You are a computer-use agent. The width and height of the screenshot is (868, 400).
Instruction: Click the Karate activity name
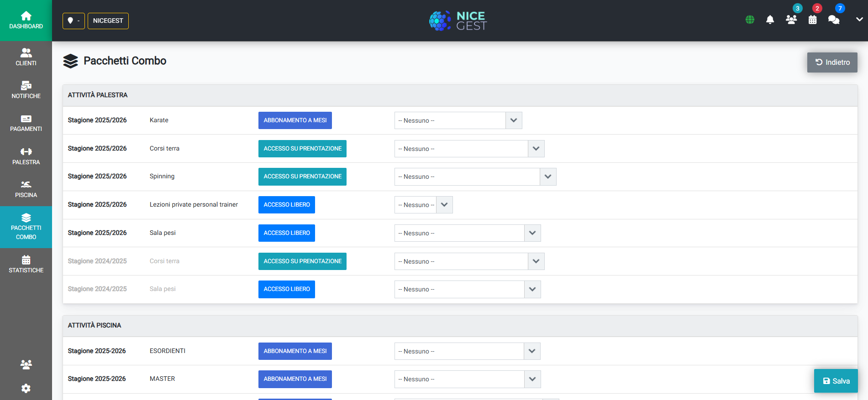[159, 120]
